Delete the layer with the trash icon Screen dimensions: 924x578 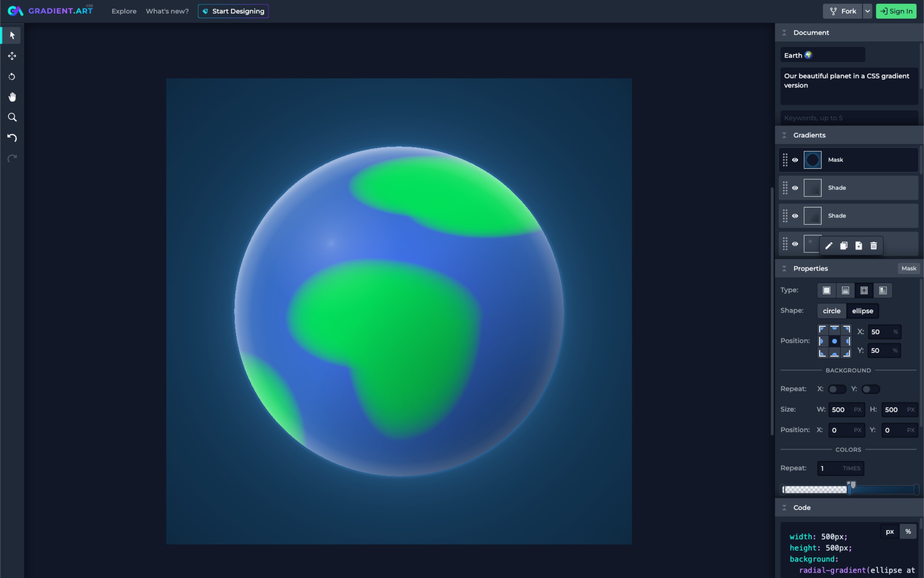point(873,246)
